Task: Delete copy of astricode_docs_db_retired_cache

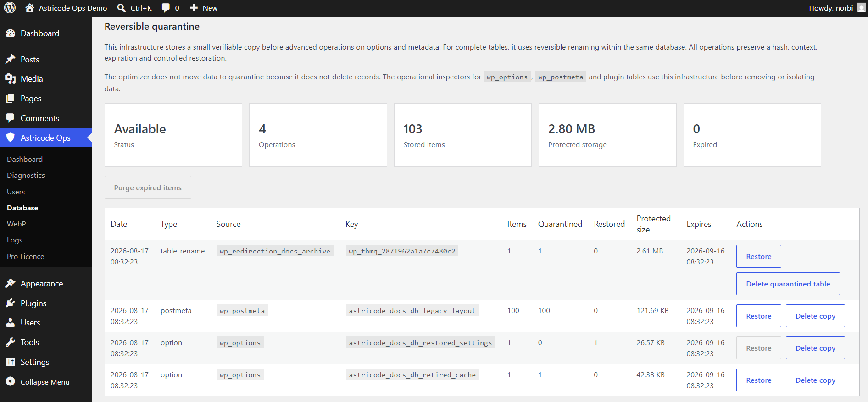Action: coord(815,380)
